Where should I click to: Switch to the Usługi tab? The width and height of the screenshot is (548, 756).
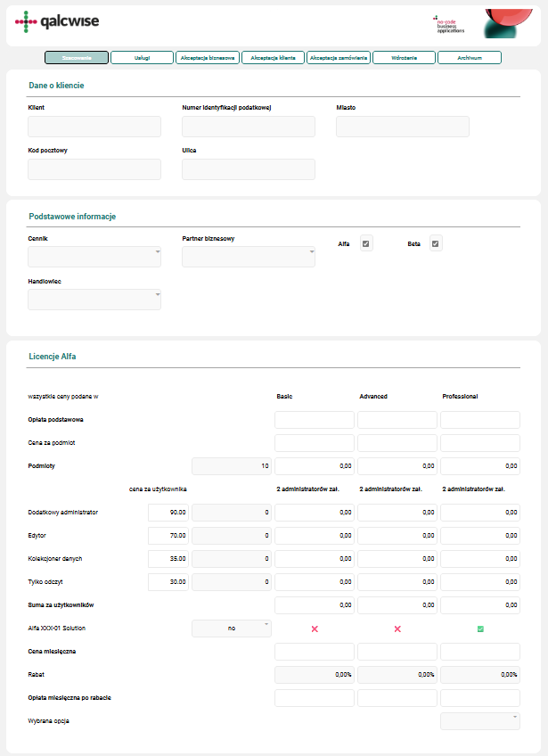(142, 57)
